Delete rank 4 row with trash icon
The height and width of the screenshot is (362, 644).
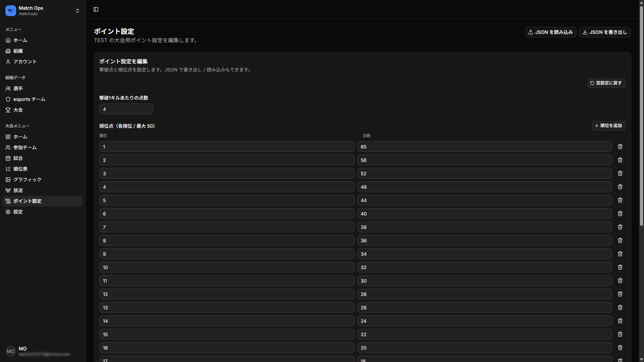coord(620,187)
